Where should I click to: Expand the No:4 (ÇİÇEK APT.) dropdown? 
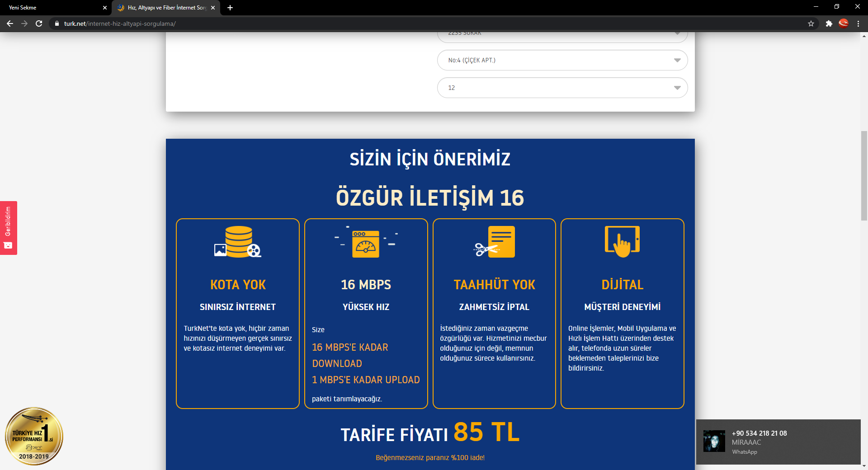tap(562, 60)
